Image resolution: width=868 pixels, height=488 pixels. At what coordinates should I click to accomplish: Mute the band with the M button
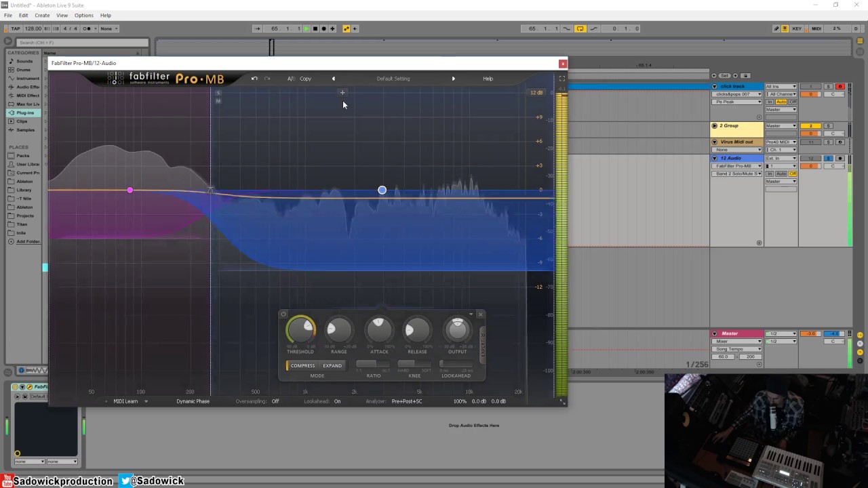pyautogui.click(x=218, y=101)
